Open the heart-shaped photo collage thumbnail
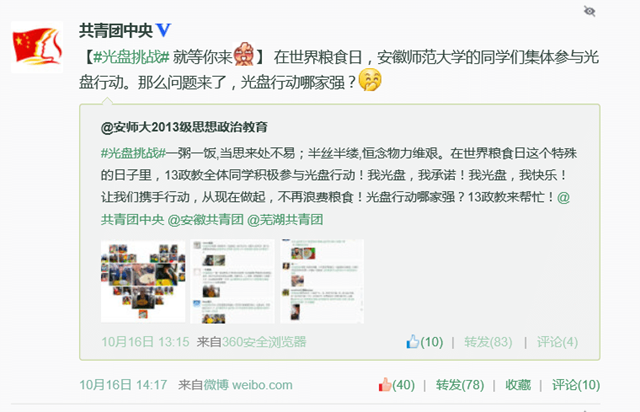Viewport: 640px width, 412px height. [x=143, y=281]
